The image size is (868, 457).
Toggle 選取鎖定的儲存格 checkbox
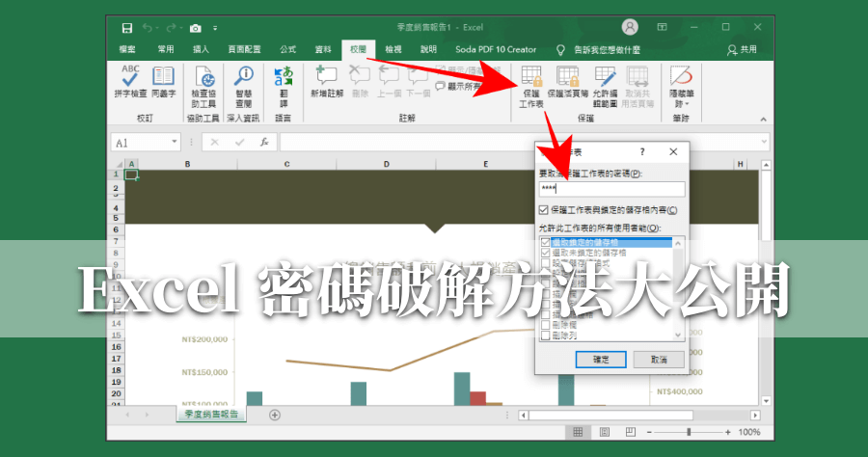[546, 242]
